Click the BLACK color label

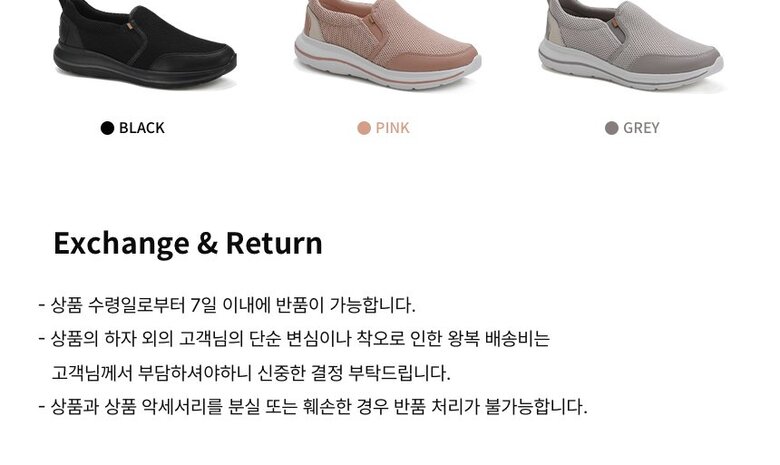click(x=141, y=128)
